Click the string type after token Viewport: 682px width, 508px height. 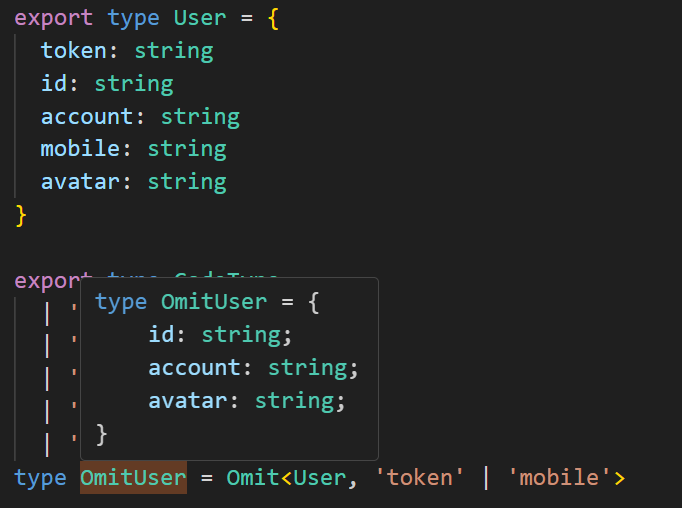[x=173, y=50]
